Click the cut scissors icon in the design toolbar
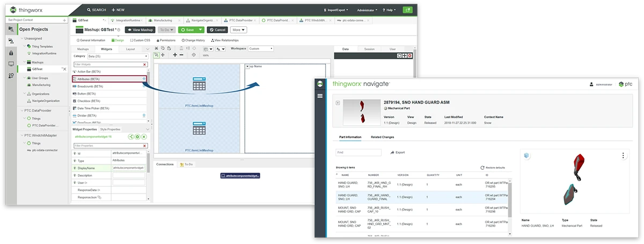The height and width of the screenshot is (244, 644). tap(156, 48)
